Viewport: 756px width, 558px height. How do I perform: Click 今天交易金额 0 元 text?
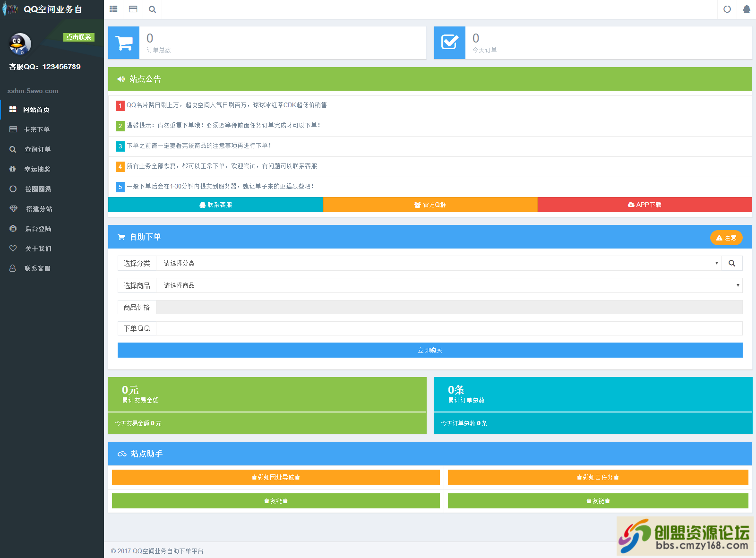coord(138,423)
